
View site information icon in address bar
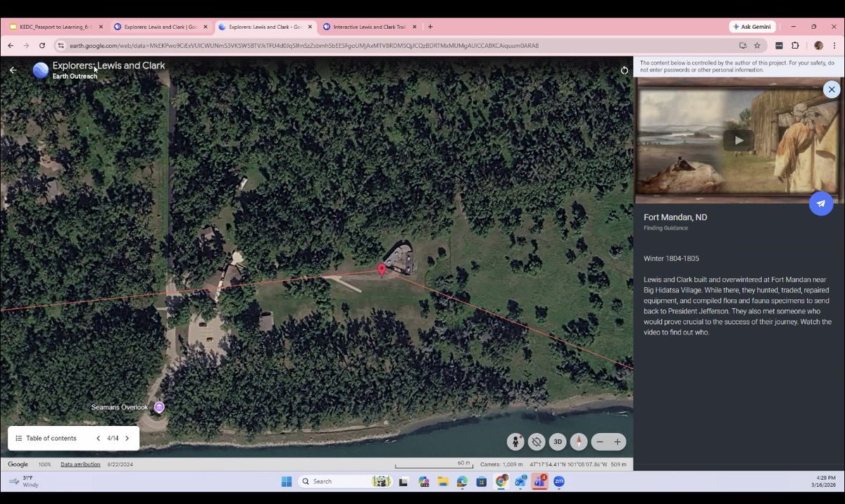61,45
